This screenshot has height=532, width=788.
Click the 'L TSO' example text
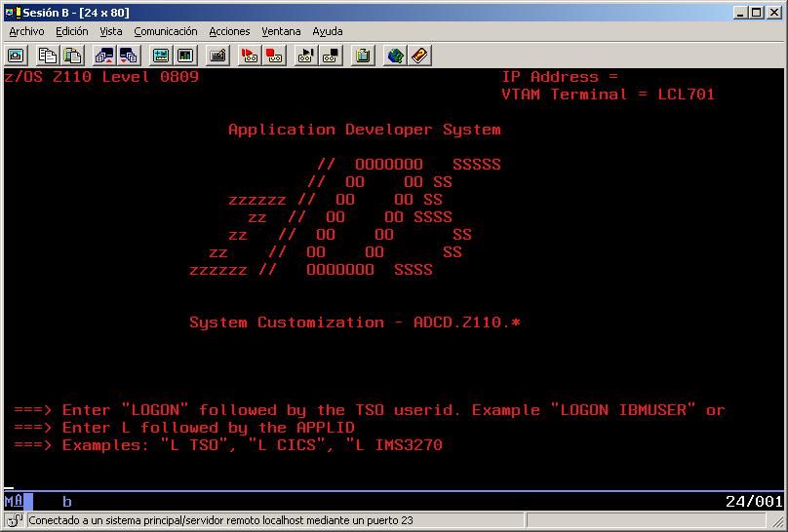(x=194, y=445)
